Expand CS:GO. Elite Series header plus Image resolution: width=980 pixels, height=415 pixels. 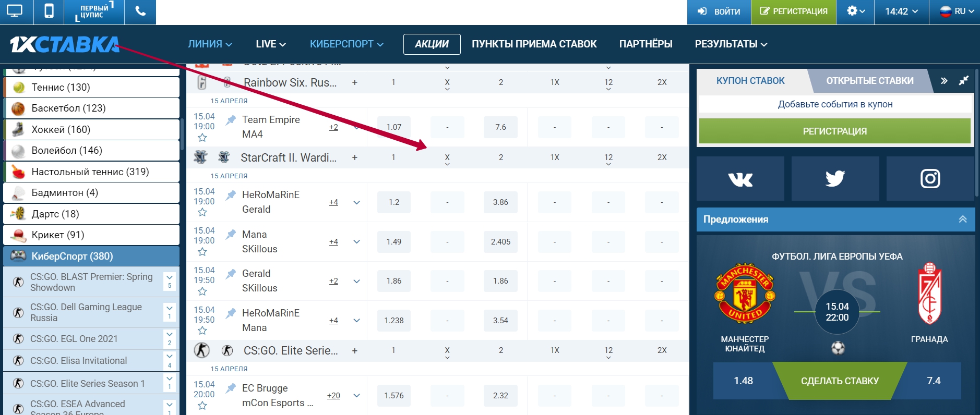[x=355, y=350]
